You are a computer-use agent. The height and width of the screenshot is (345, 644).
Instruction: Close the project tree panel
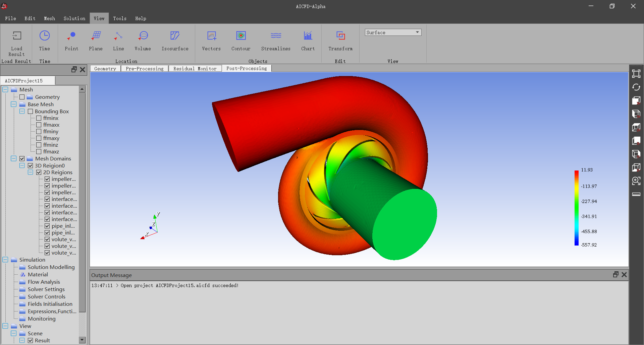click(83, 69)
